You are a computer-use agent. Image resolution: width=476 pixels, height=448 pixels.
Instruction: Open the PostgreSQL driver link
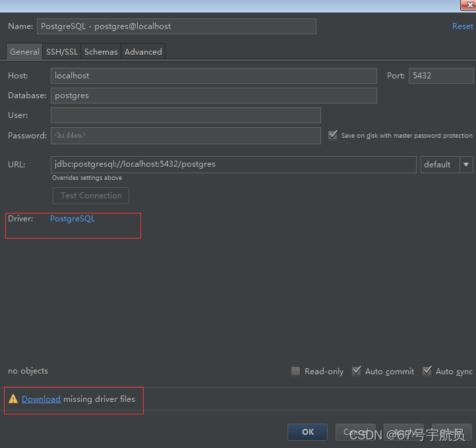click(73, 219)
